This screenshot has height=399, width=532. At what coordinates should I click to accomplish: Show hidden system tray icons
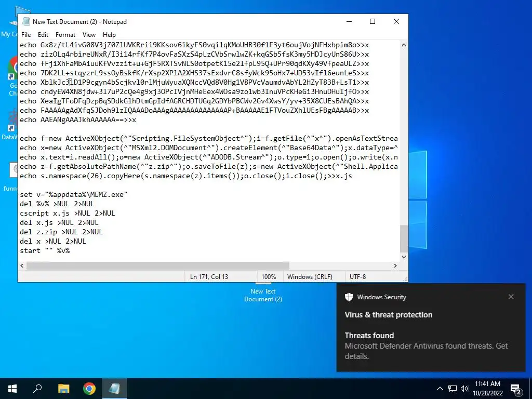[x=440, y=389]
